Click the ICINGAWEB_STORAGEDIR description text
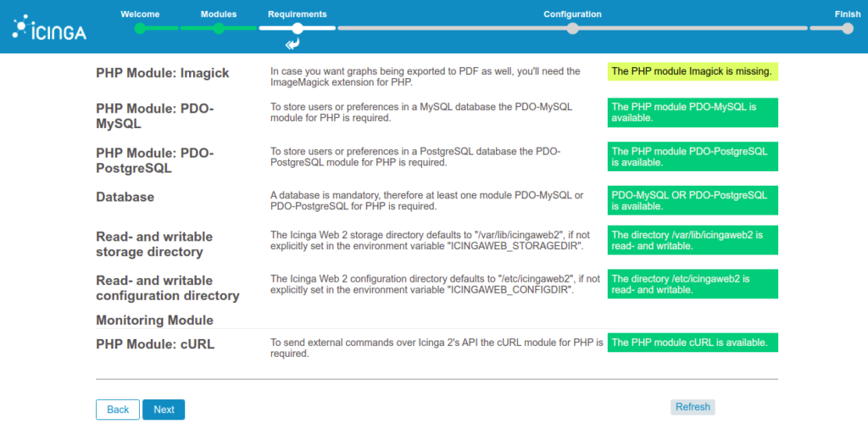Viewport: 868px width, 435px height. point(430,241)
